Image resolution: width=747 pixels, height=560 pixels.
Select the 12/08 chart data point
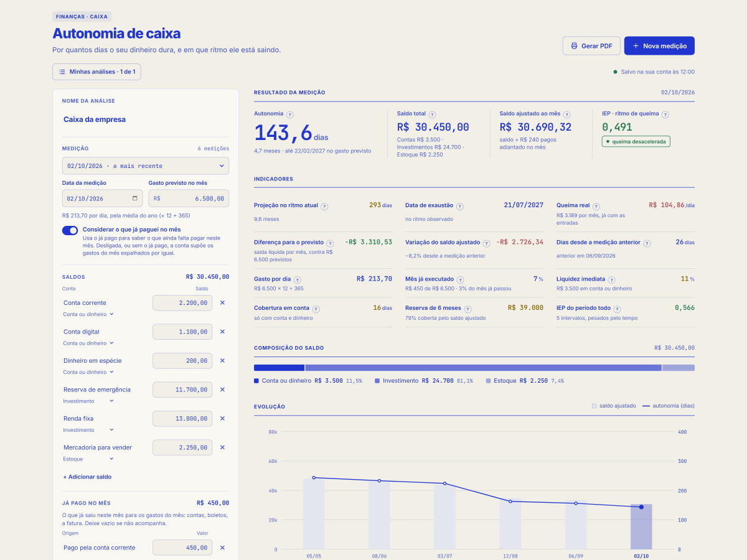click(x=510, y=502)
